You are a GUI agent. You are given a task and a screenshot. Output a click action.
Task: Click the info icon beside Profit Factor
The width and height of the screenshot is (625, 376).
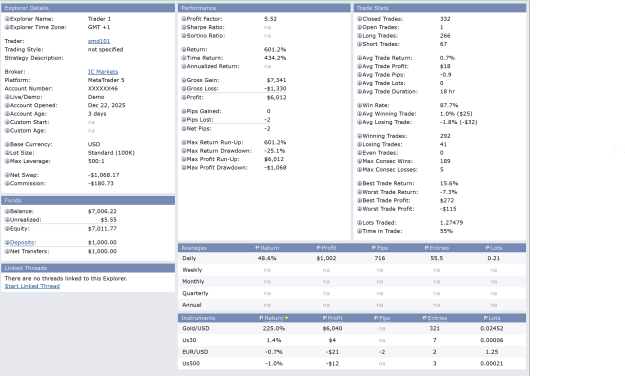pyautogui.click(x=184, y=19)
